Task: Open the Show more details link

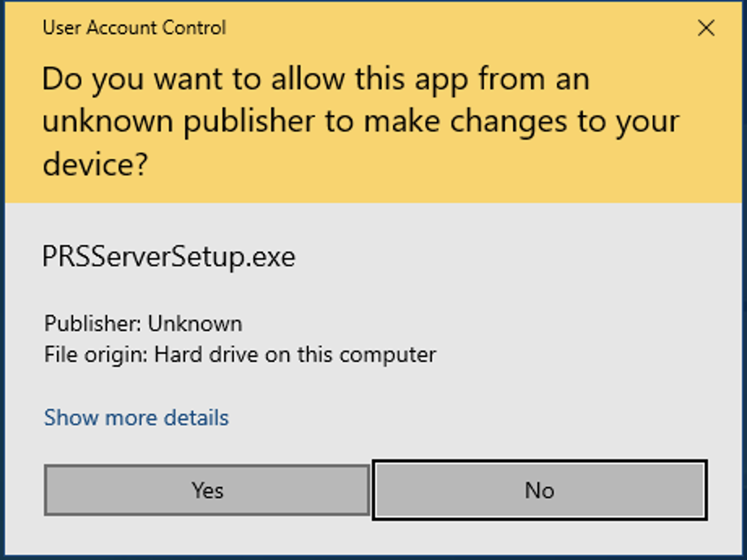Action: (x=136, y=418)
